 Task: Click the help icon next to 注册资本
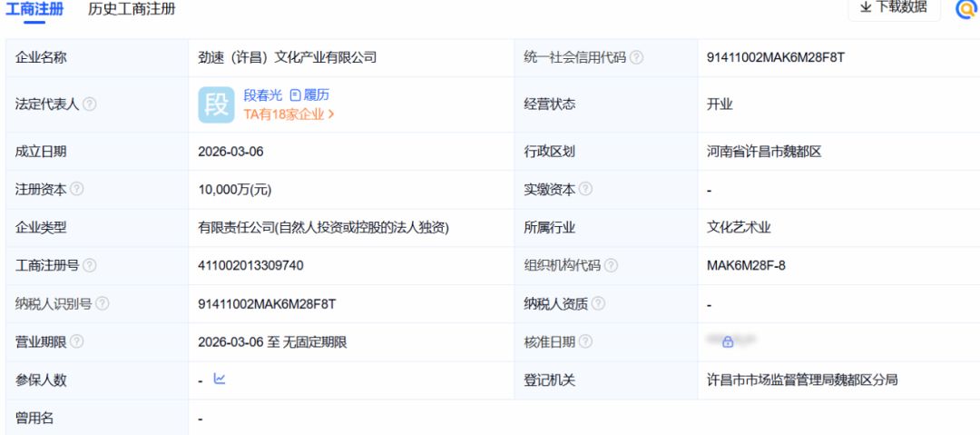point(76,189)
